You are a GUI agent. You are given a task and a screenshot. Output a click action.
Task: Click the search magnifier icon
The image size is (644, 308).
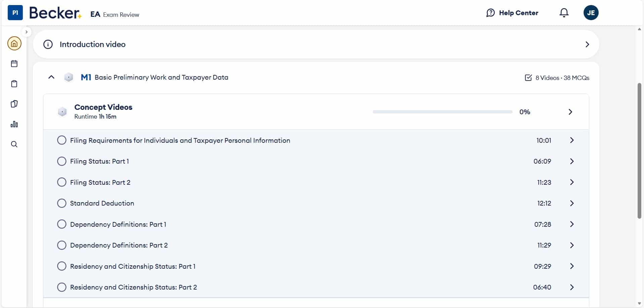14,144
